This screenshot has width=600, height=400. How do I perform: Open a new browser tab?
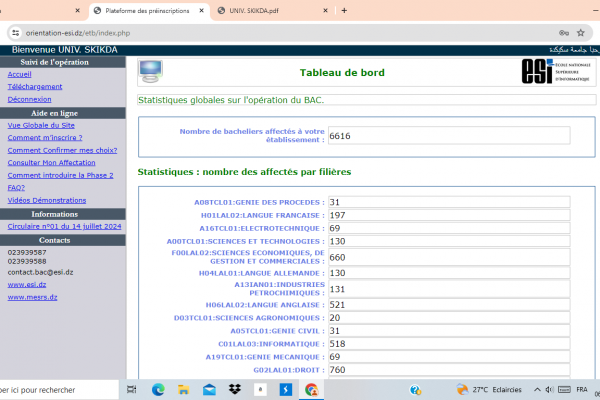click(344, 11)
